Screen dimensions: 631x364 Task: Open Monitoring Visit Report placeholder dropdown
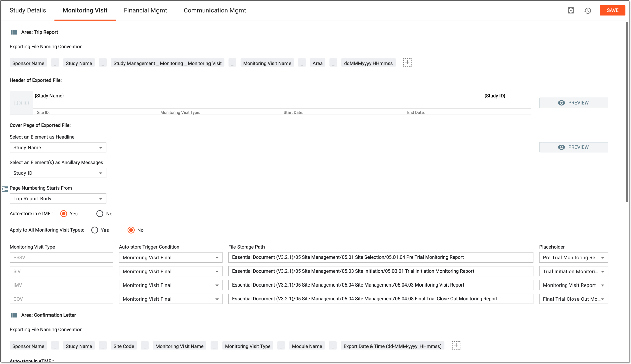pyautogui.click(x=573, y=285)
